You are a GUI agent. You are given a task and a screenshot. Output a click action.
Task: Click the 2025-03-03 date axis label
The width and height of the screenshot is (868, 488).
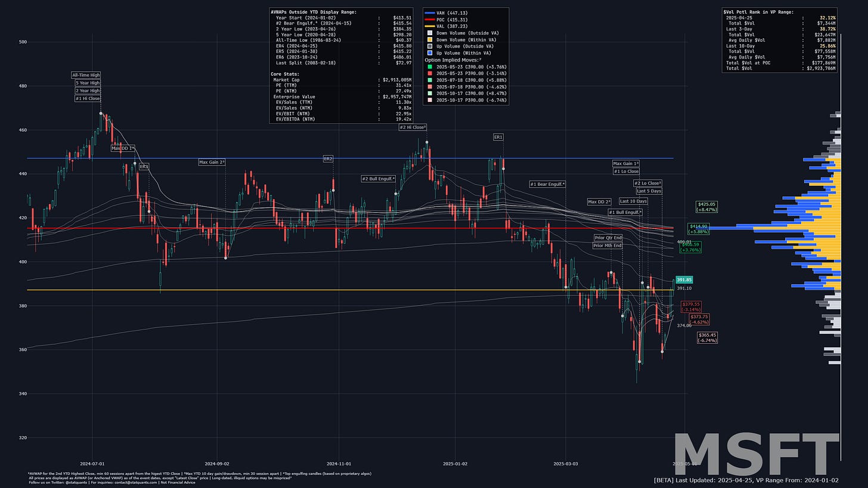(565, 463)
